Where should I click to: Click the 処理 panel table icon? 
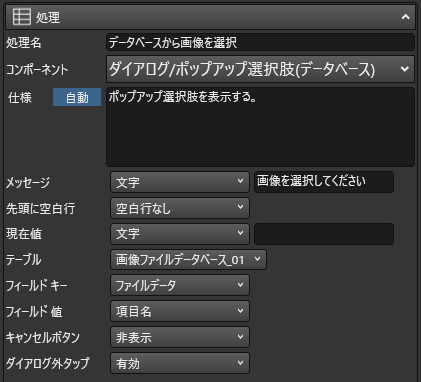pos(22,17)
